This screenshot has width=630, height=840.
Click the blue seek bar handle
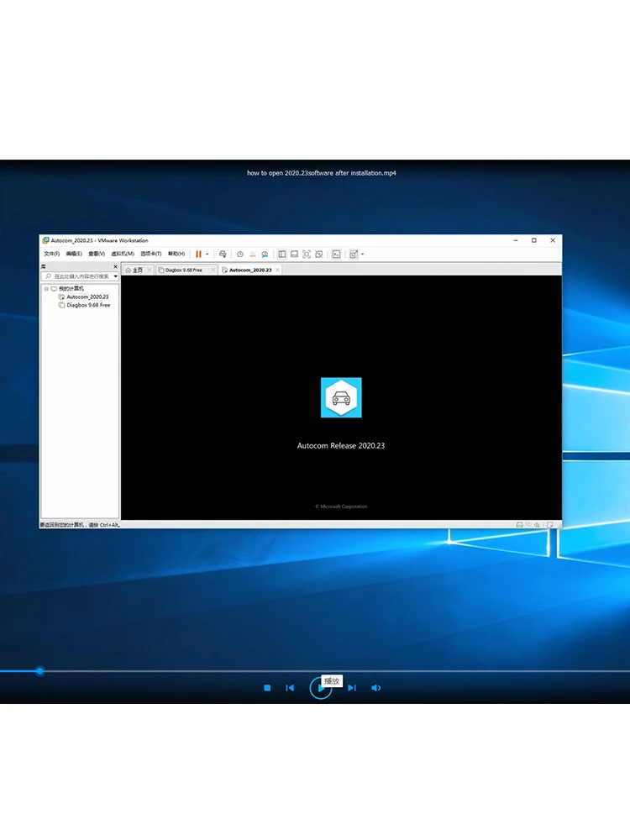tap(40, 670)
